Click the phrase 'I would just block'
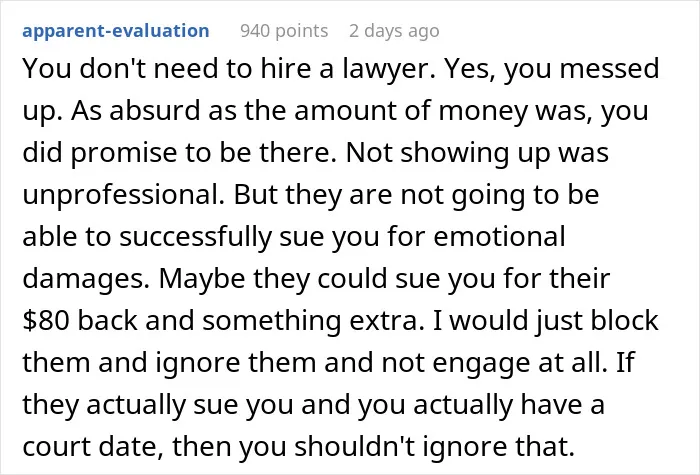The height and width of the screenshot is (475, 700). [x=546, y=321]
